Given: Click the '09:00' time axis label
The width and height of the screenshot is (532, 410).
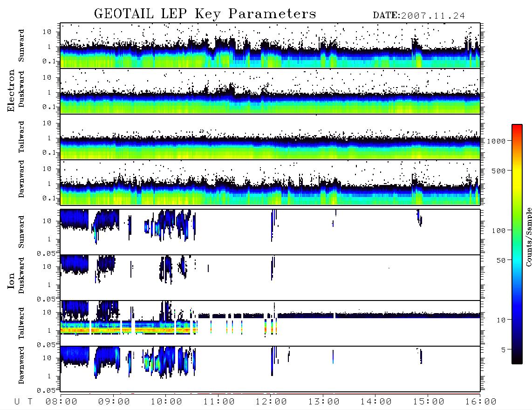Looking at the screenshot, I should pos(114,402).
